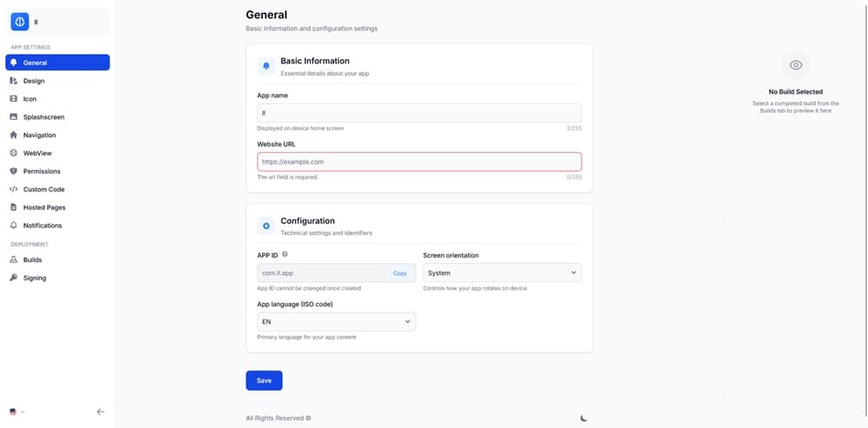Open the Notifications menu item
The width and height of the screenshot is (868, 428).
pos(42,226)
